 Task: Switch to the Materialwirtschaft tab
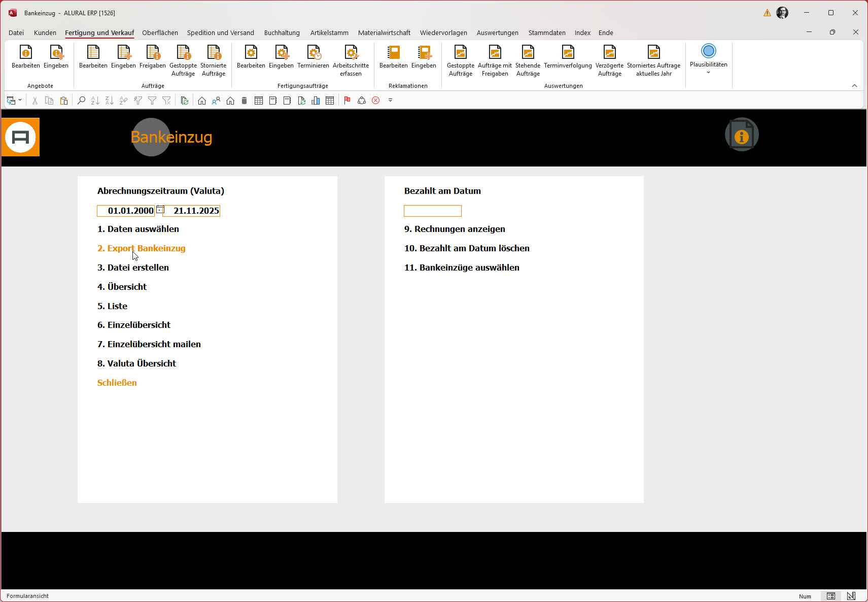click(x=384, y=33)
